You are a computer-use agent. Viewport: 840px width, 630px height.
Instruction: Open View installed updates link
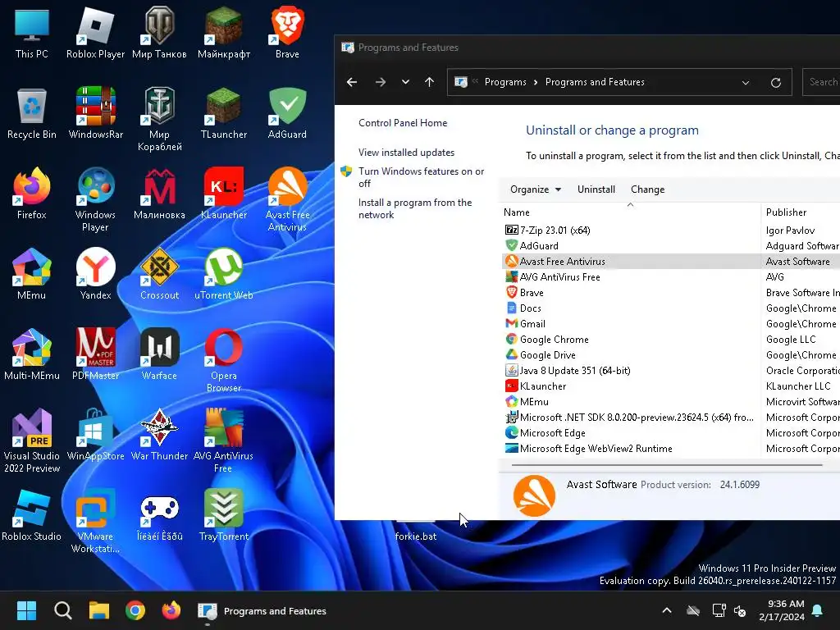(x=406, y=152)
